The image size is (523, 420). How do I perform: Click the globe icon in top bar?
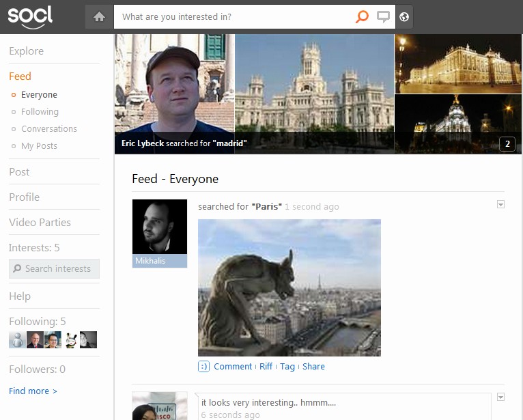pyautogui.click(x=404, y=17)
